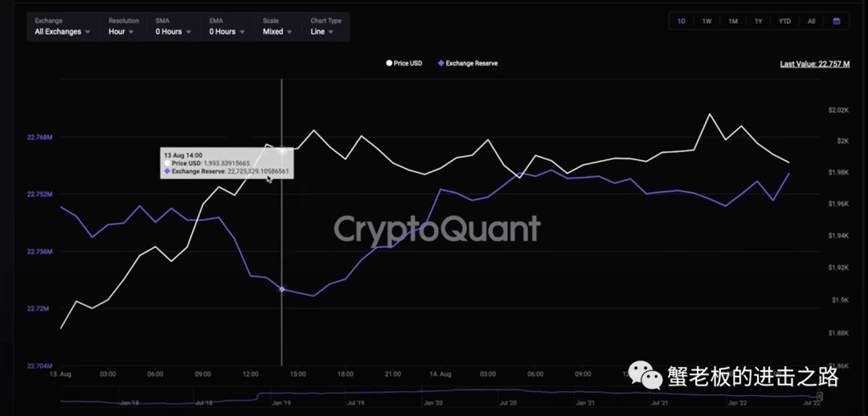868x416 pixels.
Task: Click the Last Value link
Action: (814, 64)
